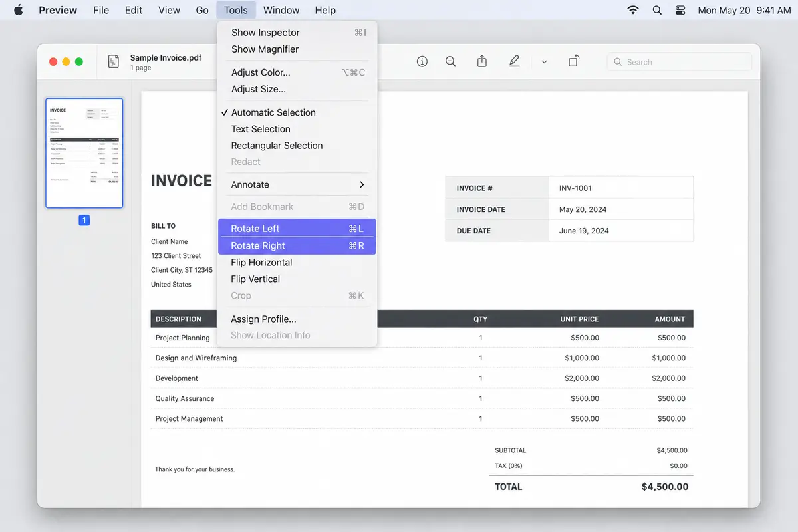Screen dimensions: 798x532
Task: Toggle the Markup pen toolbar icon
Action: (x=514, y=61)
